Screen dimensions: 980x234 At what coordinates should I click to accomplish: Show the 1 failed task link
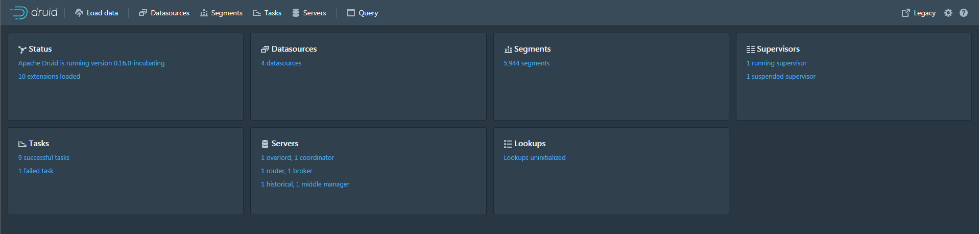click(x=36, y=171)
